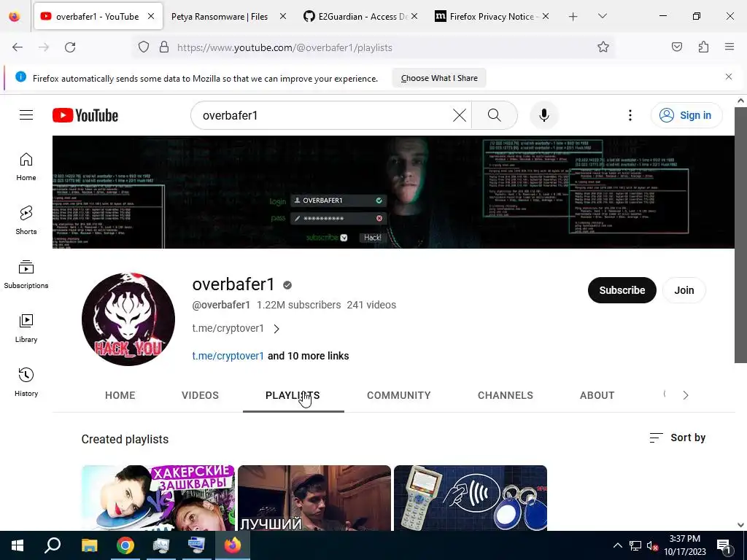Open Subscriptions in the left sidebar

[26, 275]
